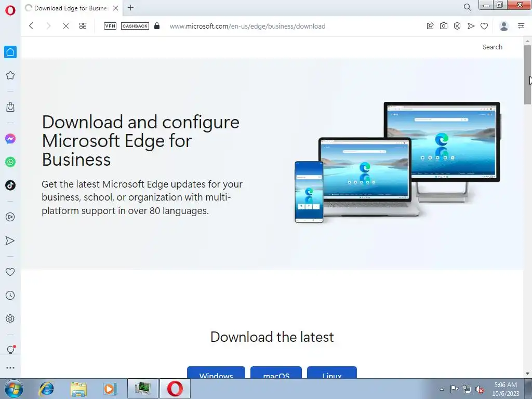
Task: Open the lightbulb tips icon in sidebar
Action: pos(10,350)
